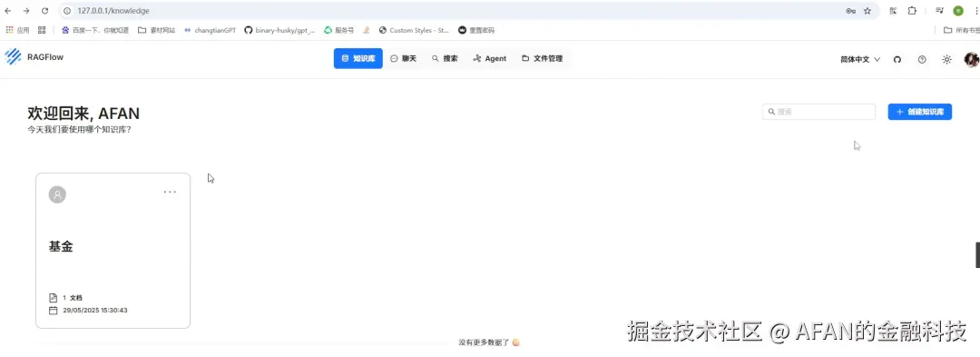This screenshot has height=357, width=980.
Task: Open the user avatar in RAGFlow header
Action: point(971,59)
